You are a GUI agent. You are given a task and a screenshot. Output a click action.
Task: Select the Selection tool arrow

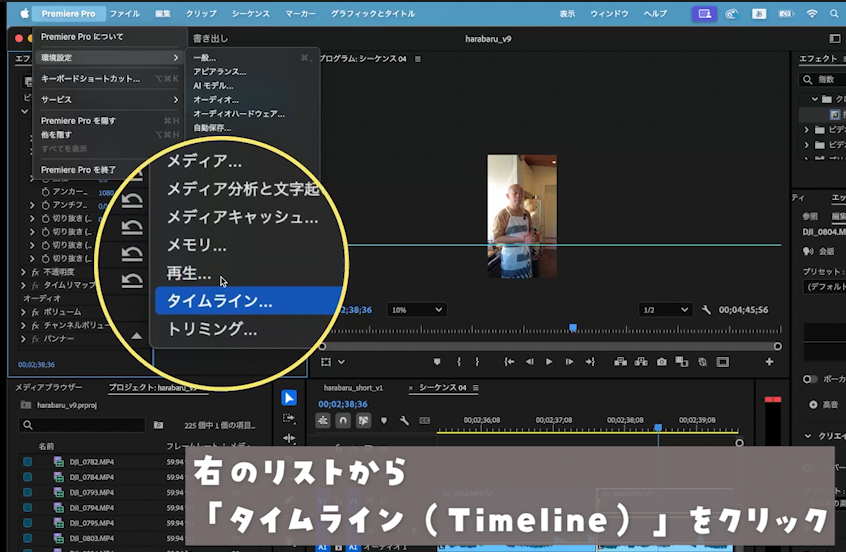click(289, 398)
